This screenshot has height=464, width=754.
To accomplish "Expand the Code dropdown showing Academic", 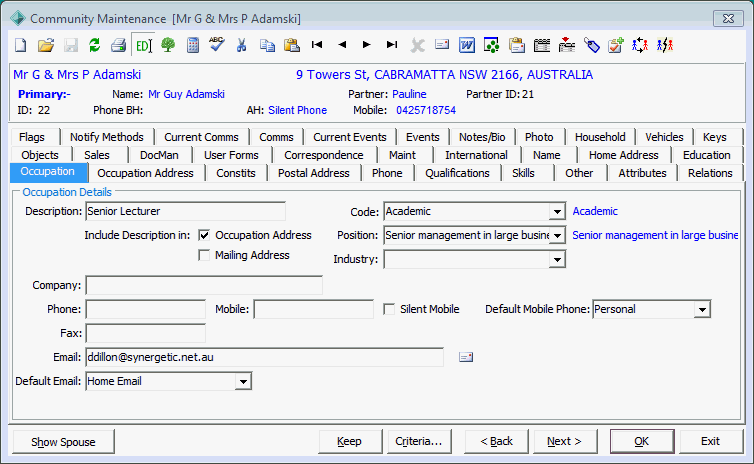I will (x=557, y=212).
